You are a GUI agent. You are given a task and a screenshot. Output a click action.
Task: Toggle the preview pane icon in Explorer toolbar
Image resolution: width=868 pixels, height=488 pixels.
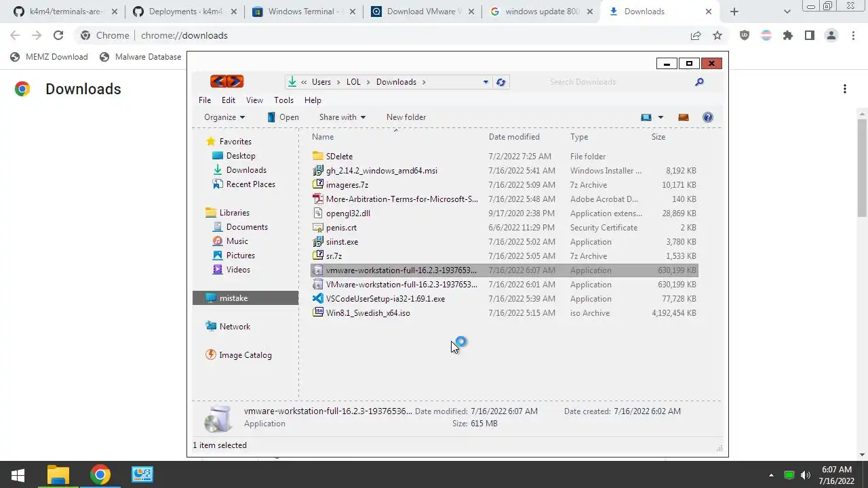(684, 117)
